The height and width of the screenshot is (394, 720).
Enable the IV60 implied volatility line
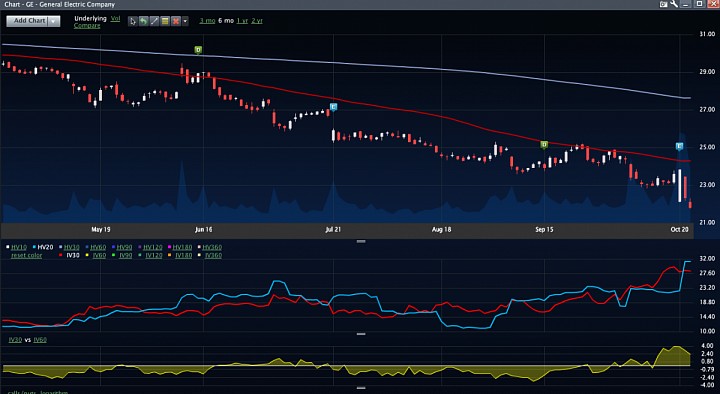(99, 255)
